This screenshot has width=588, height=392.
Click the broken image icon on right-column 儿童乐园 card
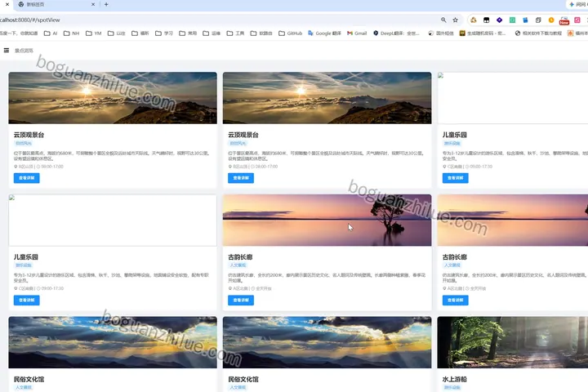pyautogui.click(x=441, y=75)
